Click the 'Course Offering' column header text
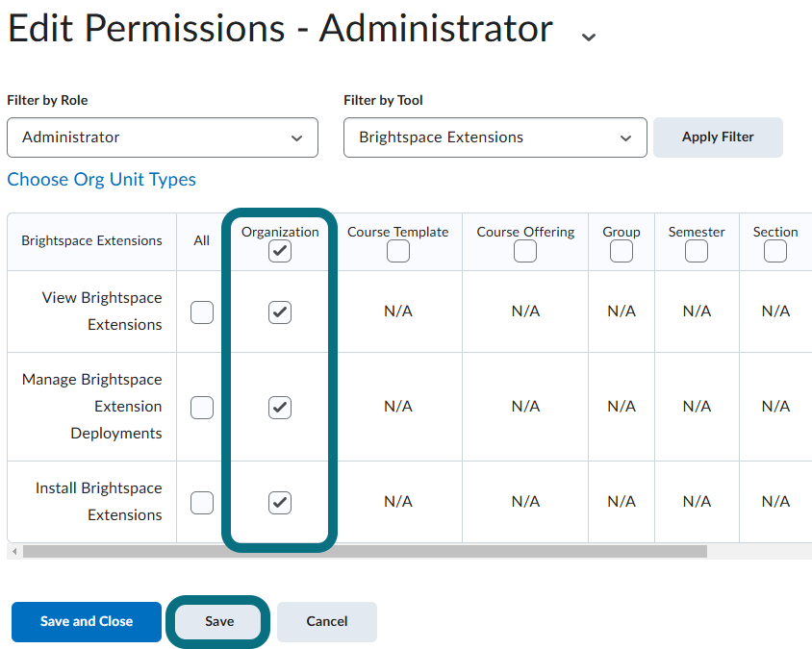Screen dimensions: 812x649 [x=525, y=232]
